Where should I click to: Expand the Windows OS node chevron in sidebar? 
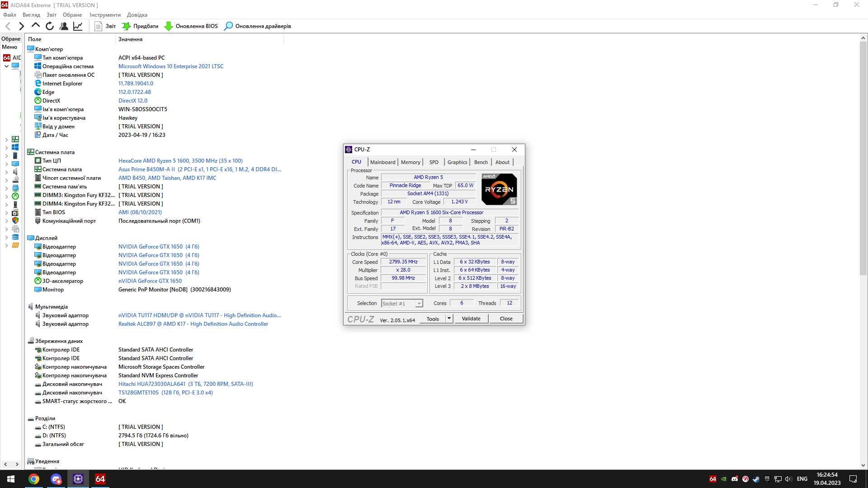[x=6, y=148]
